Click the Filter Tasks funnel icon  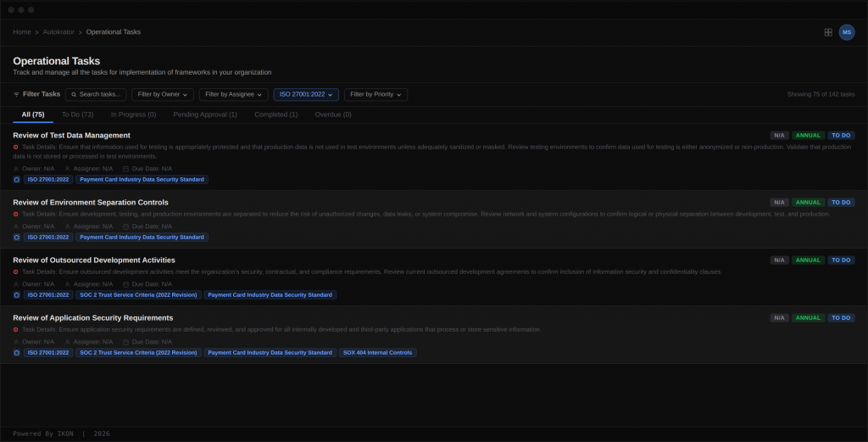(x=16, y=94)
